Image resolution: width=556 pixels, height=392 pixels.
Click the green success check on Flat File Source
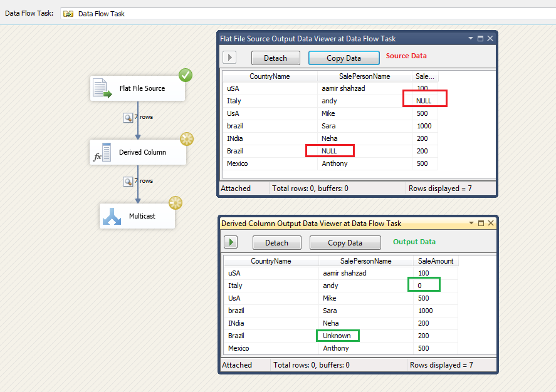pos(186,75)
